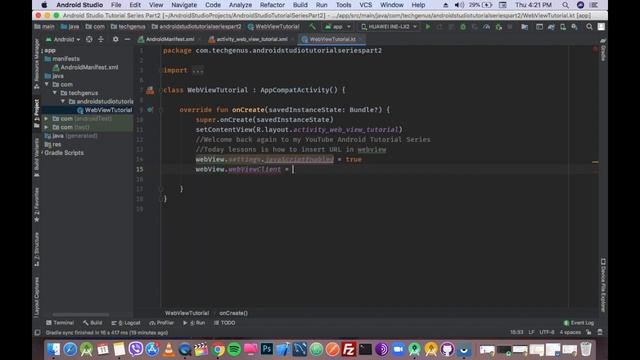
Task: Toggle Device File Explorer on right edge
Action: pos(603,284)
